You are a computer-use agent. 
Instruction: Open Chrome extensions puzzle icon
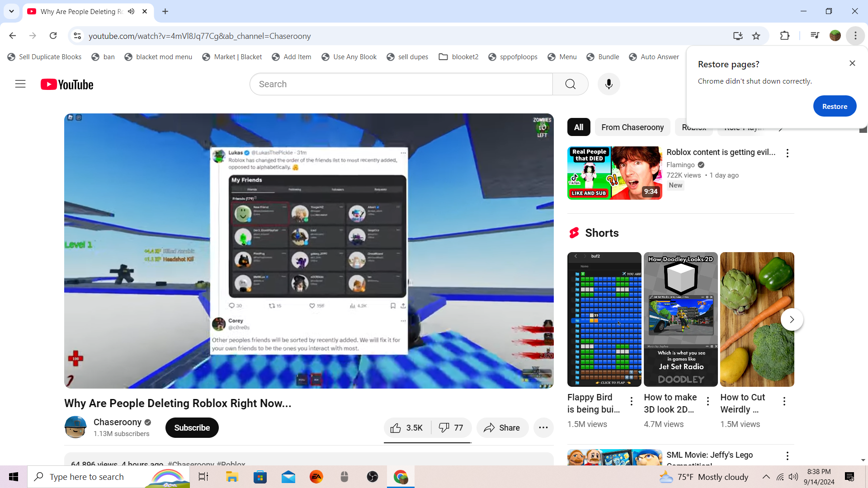(x=785, y=36)
